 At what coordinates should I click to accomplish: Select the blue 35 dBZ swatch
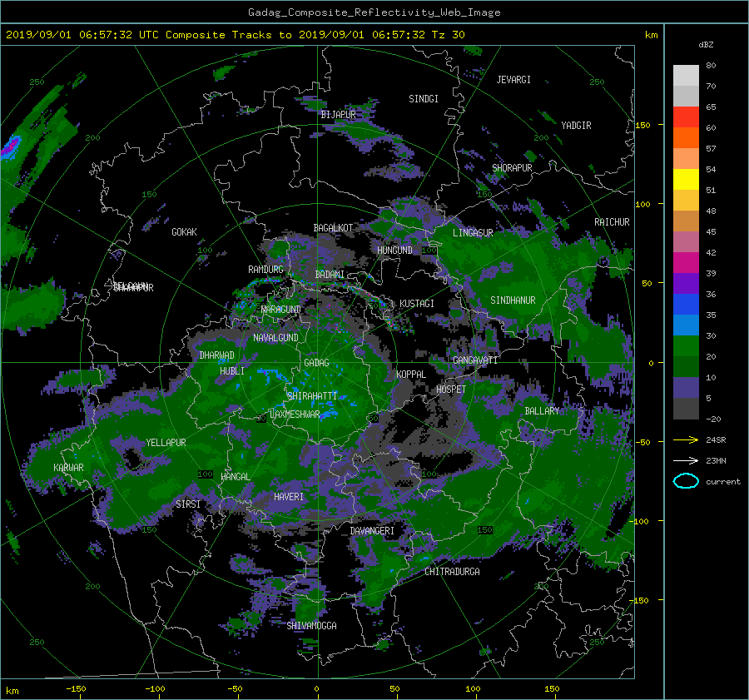click(686, 304)
